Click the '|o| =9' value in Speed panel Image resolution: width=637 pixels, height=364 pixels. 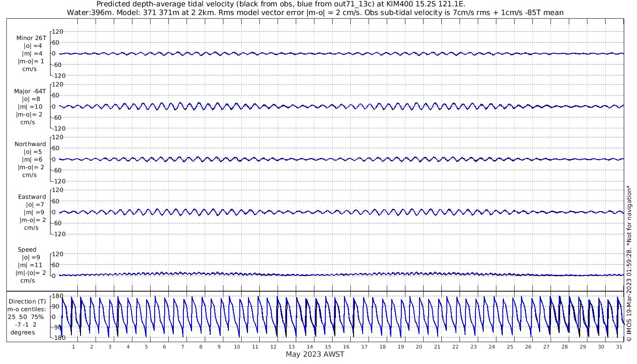point(31,258)
